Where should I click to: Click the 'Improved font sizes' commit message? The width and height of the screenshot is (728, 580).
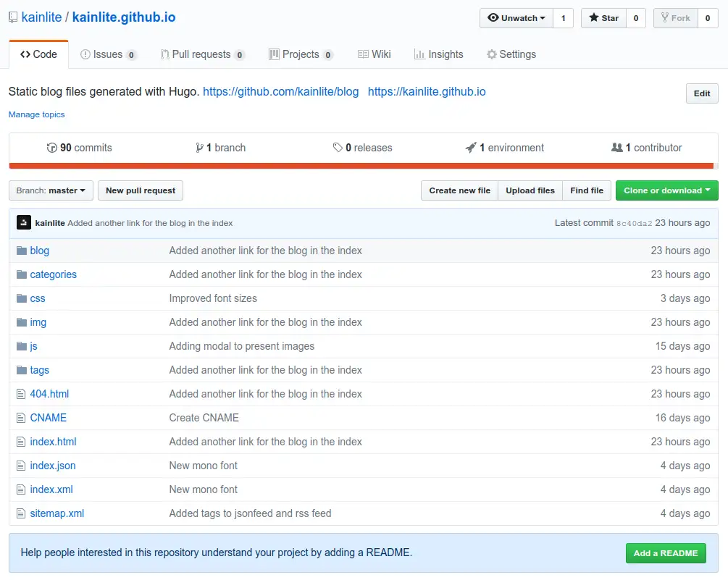click(213, 298)
